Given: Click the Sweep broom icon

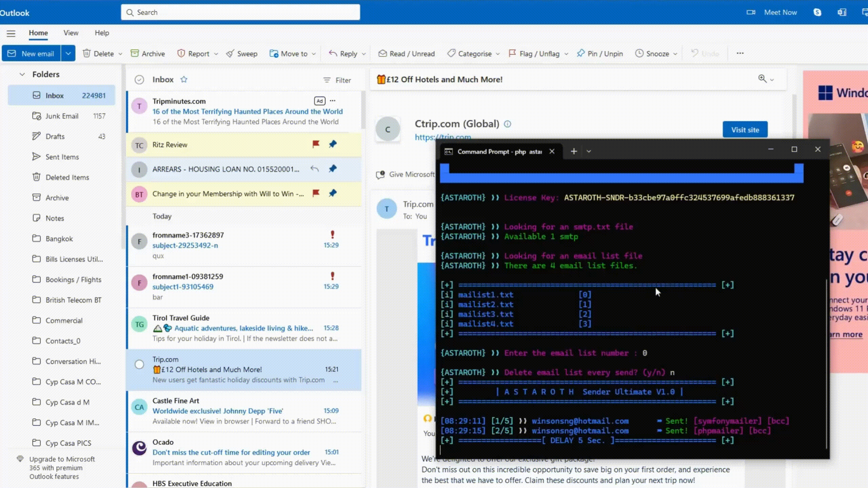Looking at the screenshot, I should coord(230,54).
